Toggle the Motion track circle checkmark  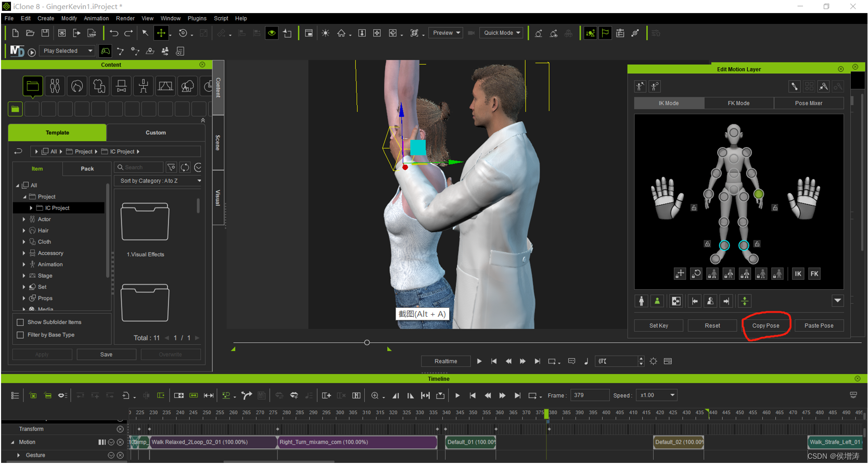coord(111,443)
